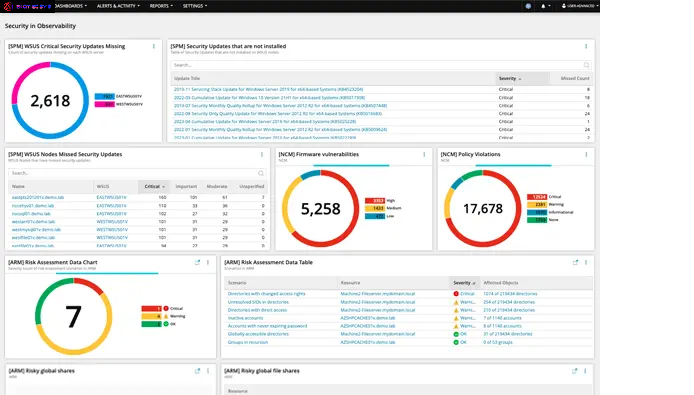Open Risky global file shares in external view
Screen dimensions: 694x395
574,371
